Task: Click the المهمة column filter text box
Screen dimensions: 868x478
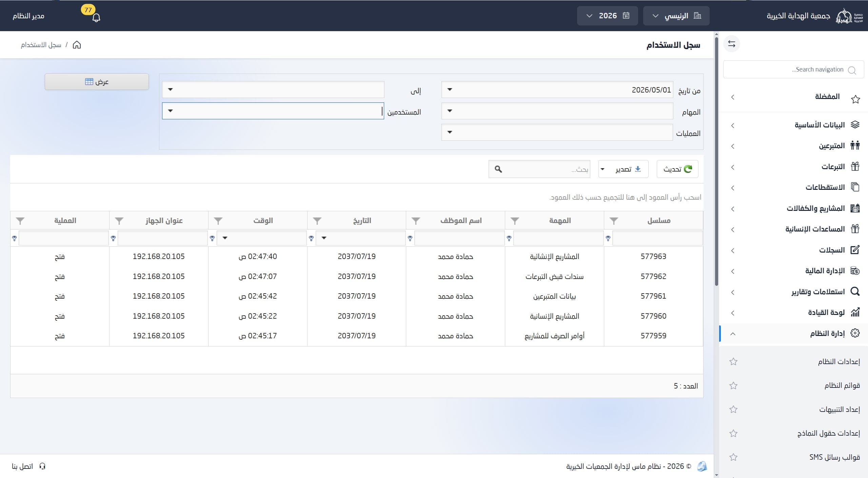Action: (558, 238)
